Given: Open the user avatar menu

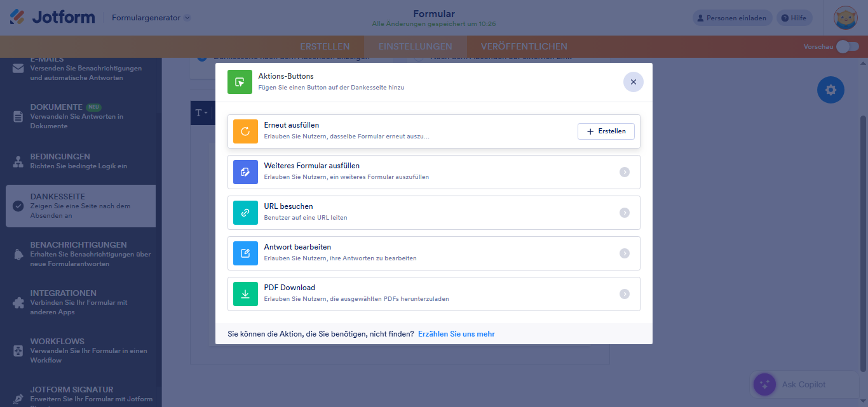Looking at the screenshot, I should click(846, 18).
